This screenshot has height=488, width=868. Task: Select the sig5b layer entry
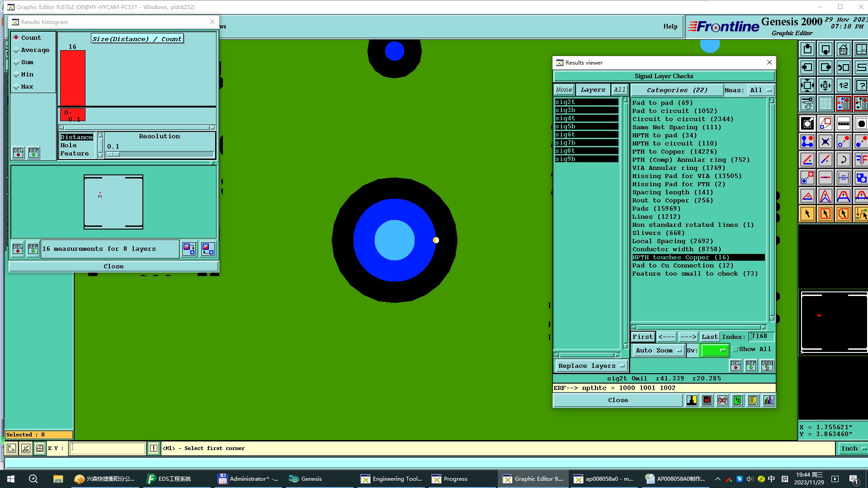[586, 127]
